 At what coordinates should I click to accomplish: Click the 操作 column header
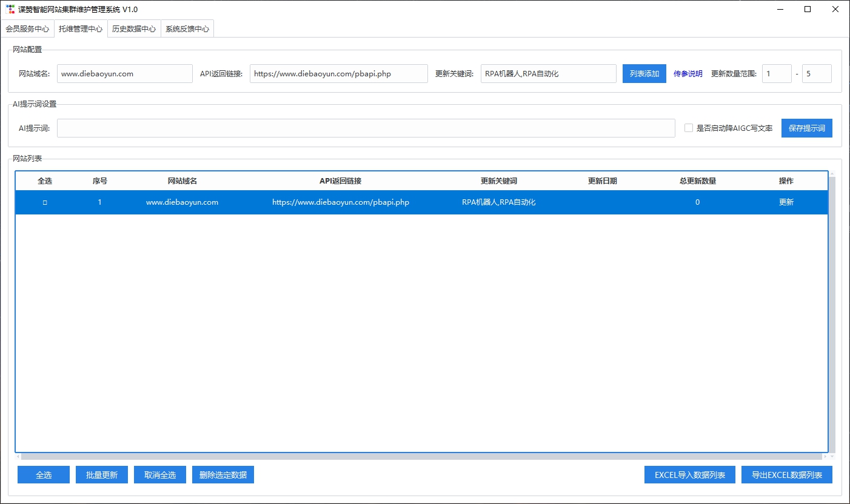(786, 181)
